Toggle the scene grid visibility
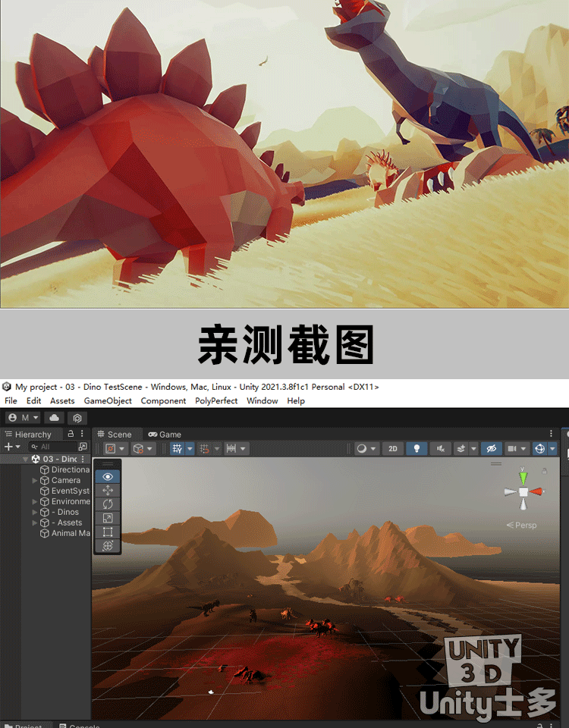The width and height of the screenshot is (569, 728). [177, 448]
